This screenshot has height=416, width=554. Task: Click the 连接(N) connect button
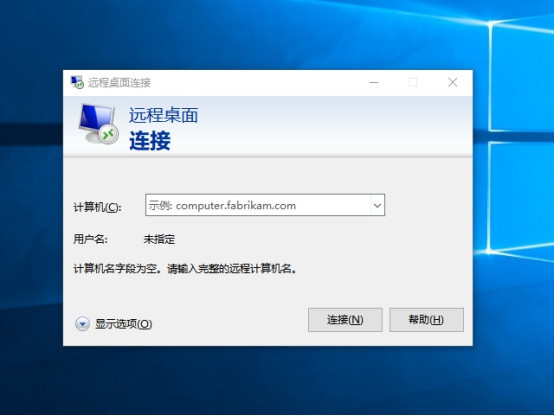pyautogui.click(x=345, y=320)
